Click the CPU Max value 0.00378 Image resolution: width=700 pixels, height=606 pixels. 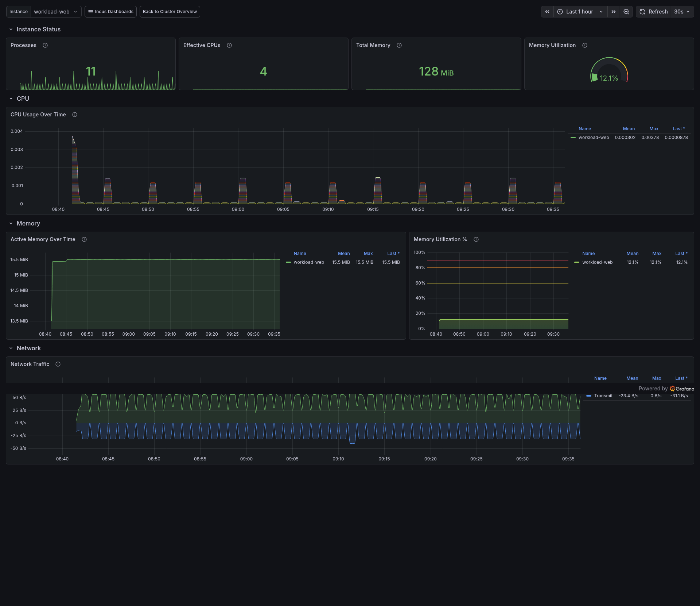(x=650, y=138)
